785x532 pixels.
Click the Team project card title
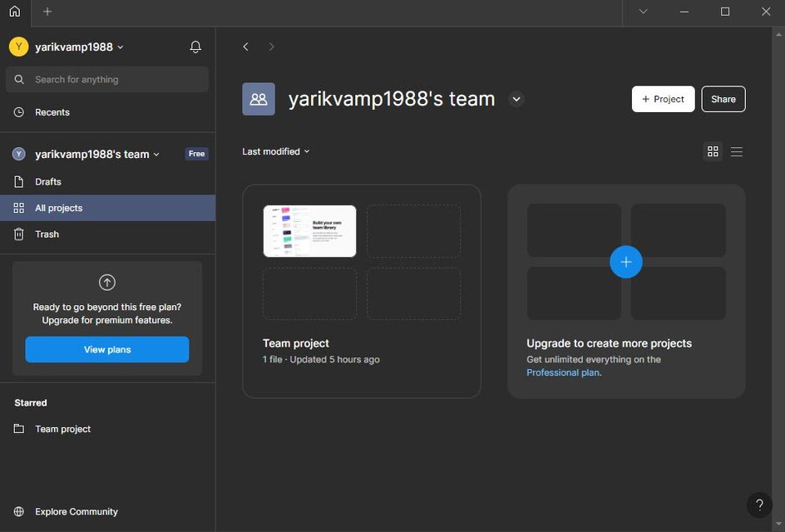coord(296,343)
